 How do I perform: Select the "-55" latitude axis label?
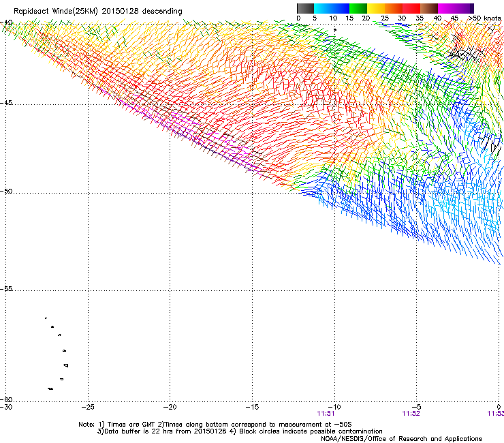(x=6, y=288)
